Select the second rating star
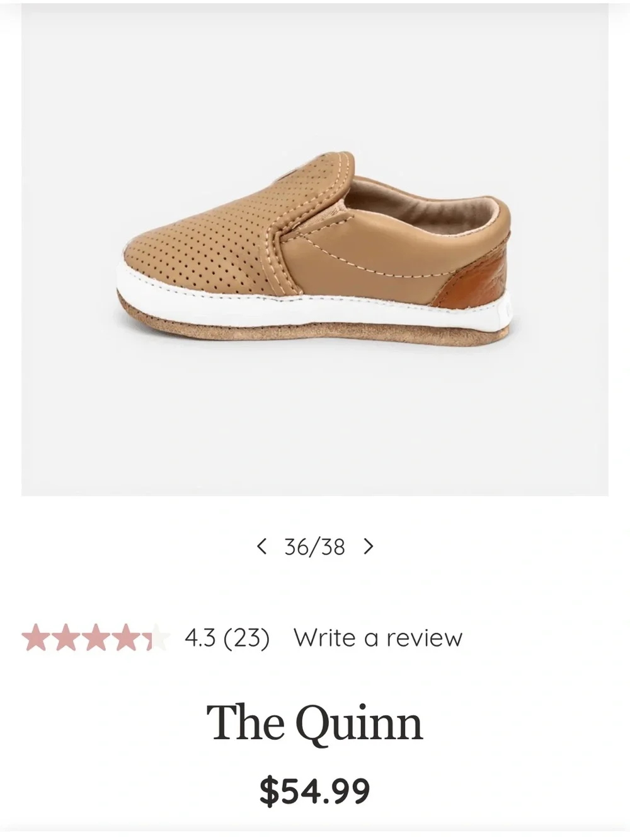The image size is (630, 840). coord(66,638)
